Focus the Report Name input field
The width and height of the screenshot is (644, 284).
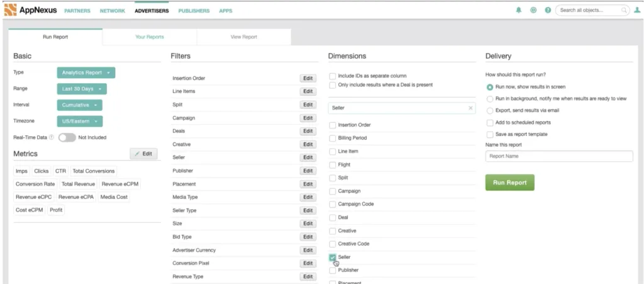(x=559, y=156)
